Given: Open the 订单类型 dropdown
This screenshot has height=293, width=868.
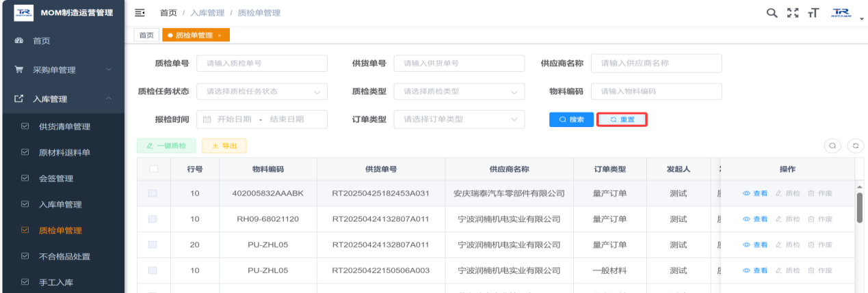Looking at the screenshot, I should click(459, 119).
